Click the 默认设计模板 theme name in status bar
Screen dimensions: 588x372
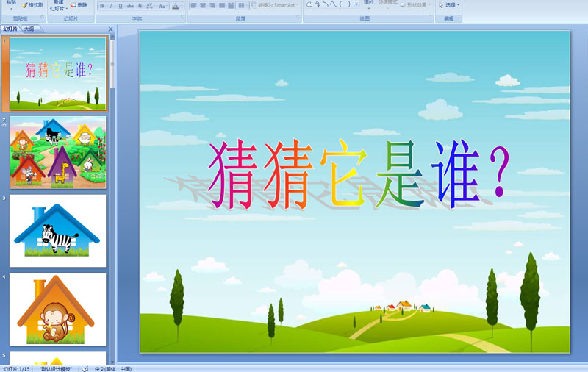click(56, 369)
